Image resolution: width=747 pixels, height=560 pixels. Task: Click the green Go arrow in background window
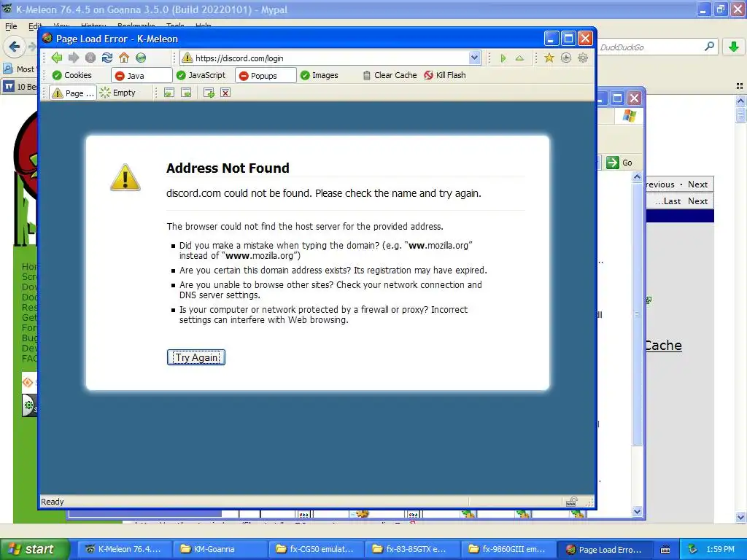pyautogui.click(x=613, y=163)
